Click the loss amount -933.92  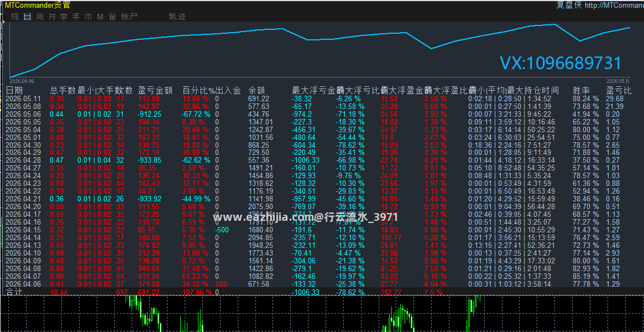(149, 199)
